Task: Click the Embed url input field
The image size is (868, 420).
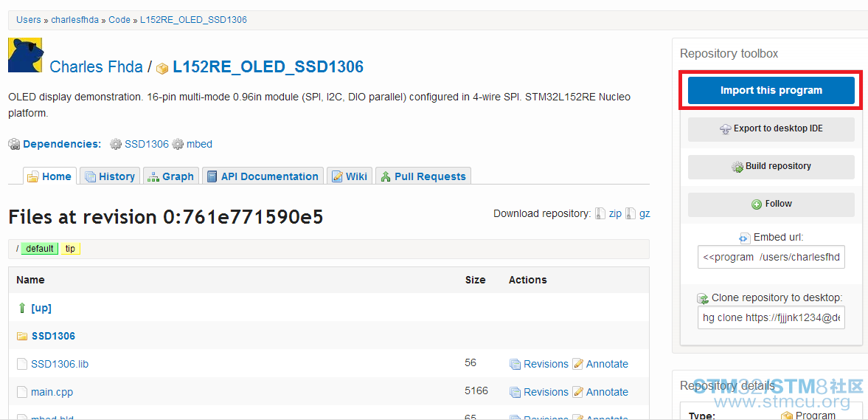Action: [x=771, y=257]
